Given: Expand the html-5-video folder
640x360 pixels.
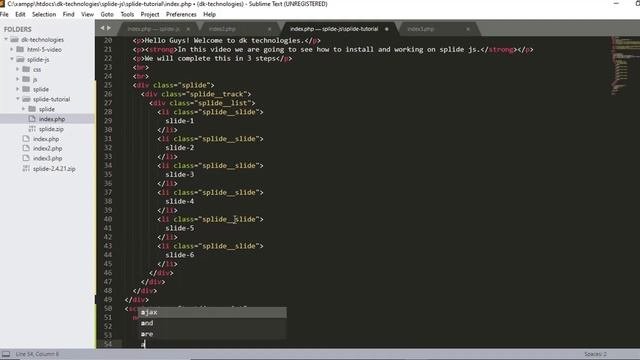Looking at the screenshot, I should [12, 49].
